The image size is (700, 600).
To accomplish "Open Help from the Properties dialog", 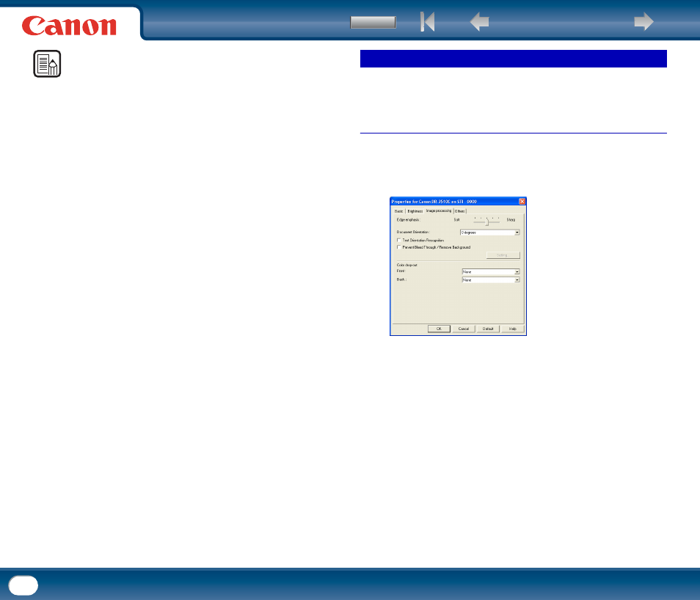I will pos(512,329).
